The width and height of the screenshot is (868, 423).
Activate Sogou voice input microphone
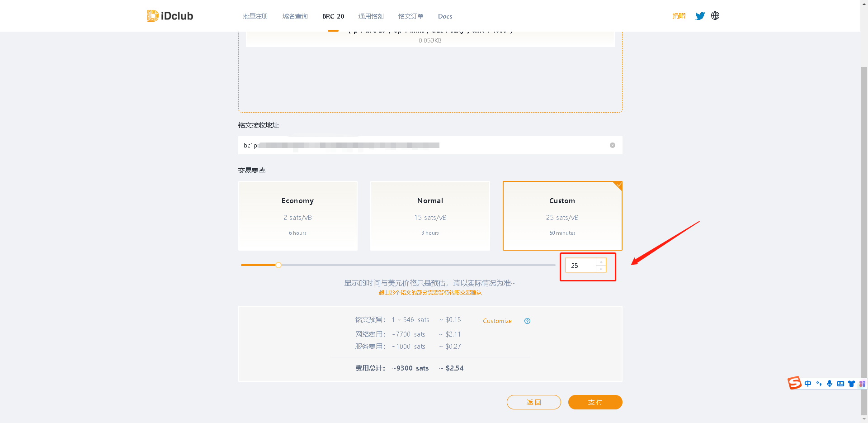coord(830,384)
